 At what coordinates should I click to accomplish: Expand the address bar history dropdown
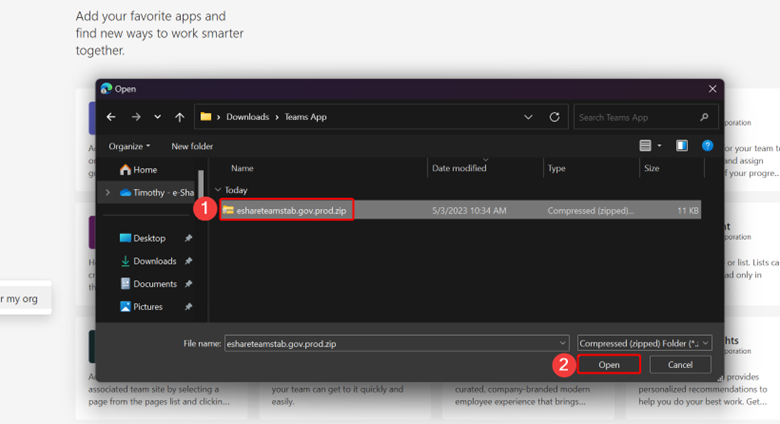tap(528, 117)
